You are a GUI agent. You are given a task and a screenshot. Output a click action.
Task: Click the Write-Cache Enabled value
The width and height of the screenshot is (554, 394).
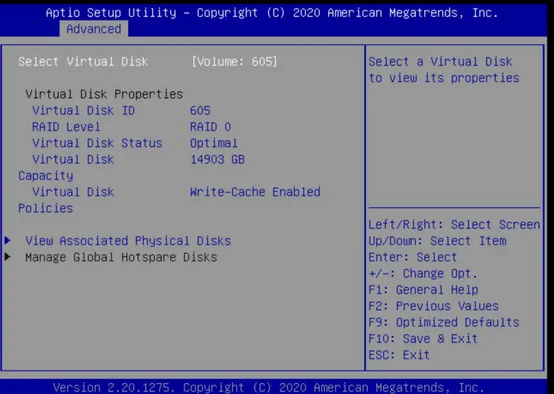pyautogui.click(x=255, y=192)
